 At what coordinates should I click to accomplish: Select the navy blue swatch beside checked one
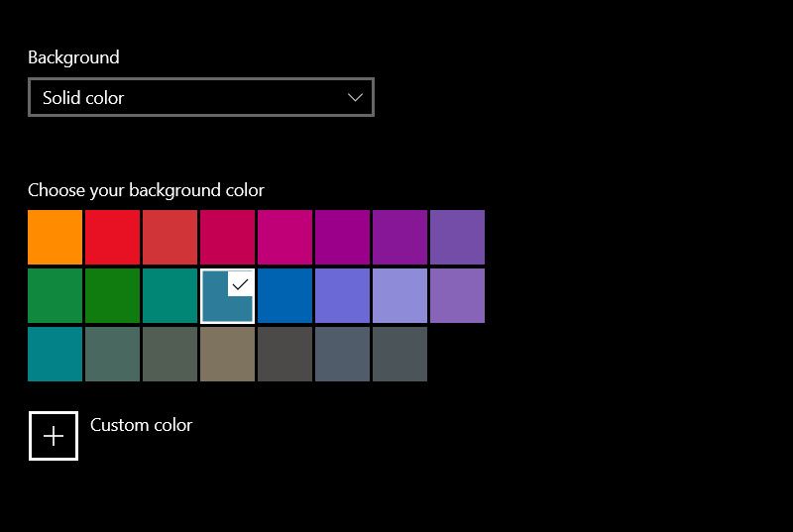coord(284,295)
